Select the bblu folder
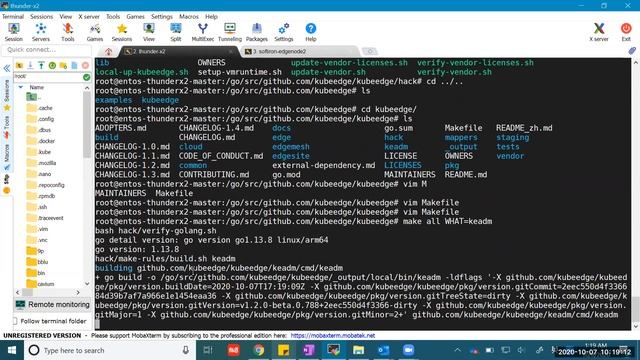This screenshot has height=360, width=640. tap(38, 262)
